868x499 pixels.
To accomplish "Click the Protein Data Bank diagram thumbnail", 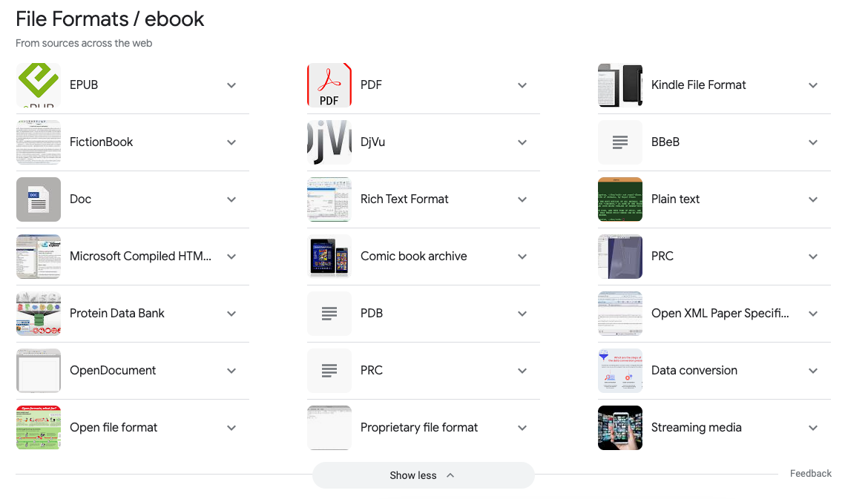I will coord(39,314).
